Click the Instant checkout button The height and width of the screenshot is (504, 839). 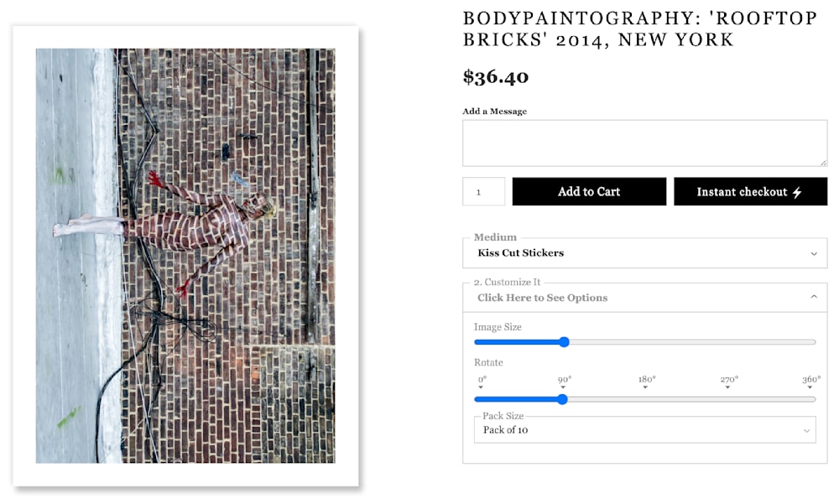[x=750, y=191]
